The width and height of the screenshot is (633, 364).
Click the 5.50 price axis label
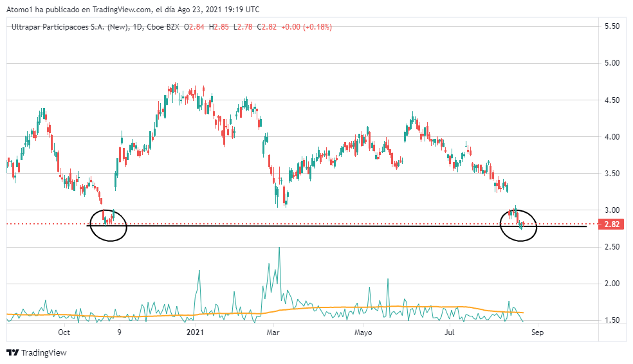[612, 26]
